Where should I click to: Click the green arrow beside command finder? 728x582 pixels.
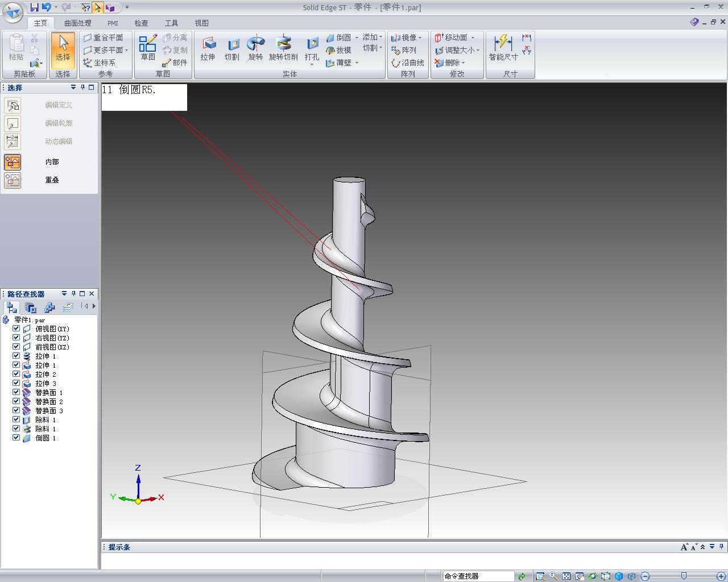point(522,576)
